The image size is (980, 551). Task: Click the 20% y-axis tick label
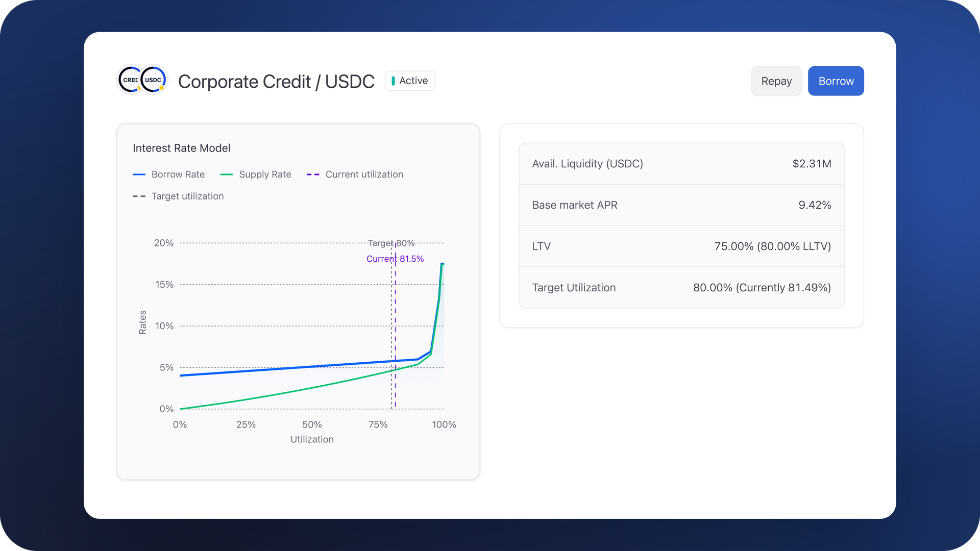coord(164,243)
